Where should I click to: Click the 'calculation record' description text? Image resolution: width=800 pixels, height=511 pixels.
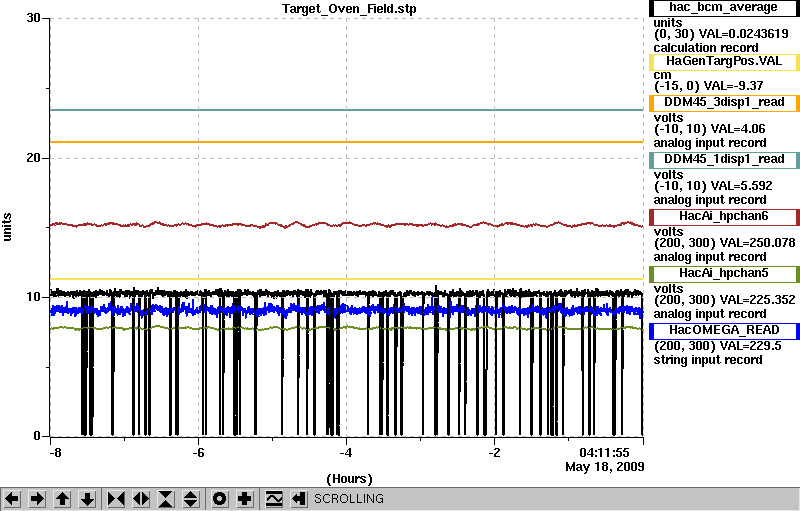(x=706, y=48)
